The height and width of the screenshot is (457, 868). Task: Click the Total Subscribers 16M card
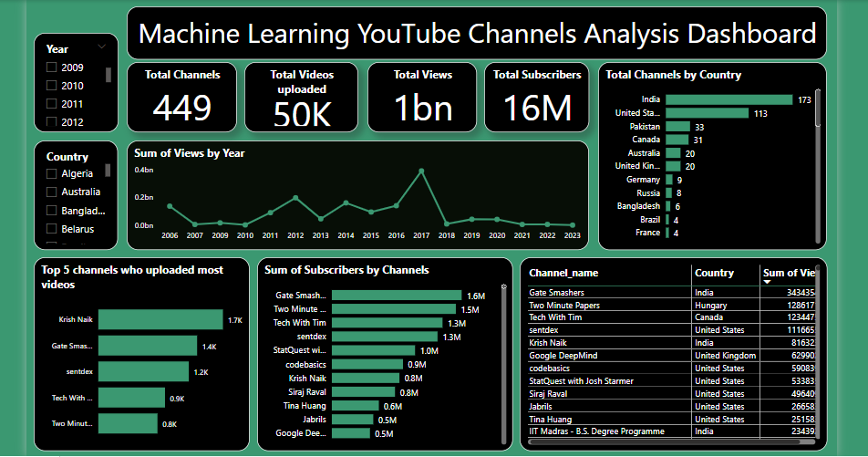tap(537, 97)
